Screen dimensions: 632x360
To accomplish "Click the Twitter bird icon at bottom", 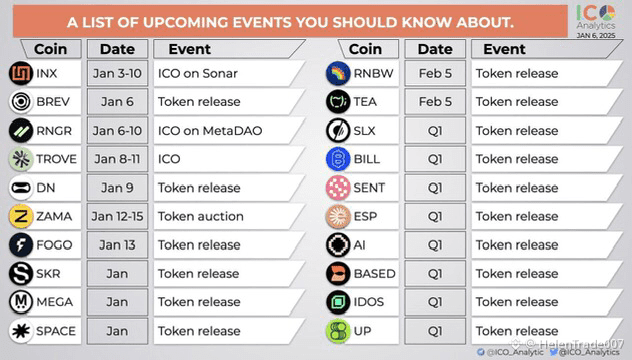I will pyautogui.click(x=554, y=352).
